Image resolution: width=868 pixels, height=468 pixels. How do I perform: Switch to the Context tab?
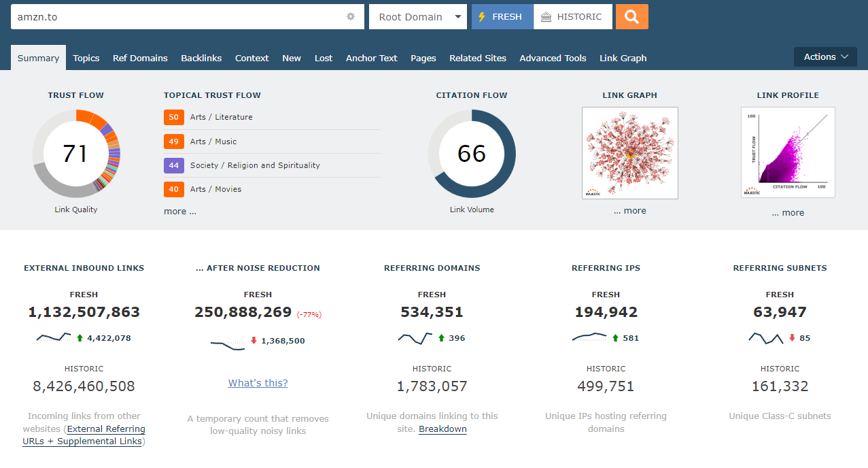click(252, 58)
